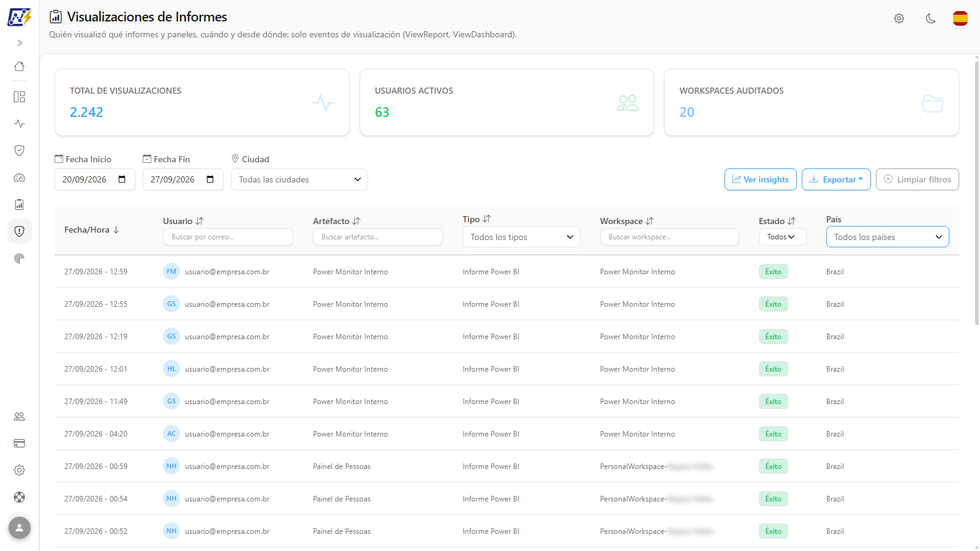The height and width of the screenshot is (551, 980).
Task: Sort by Tipo column header
Action: click(477, 219)
